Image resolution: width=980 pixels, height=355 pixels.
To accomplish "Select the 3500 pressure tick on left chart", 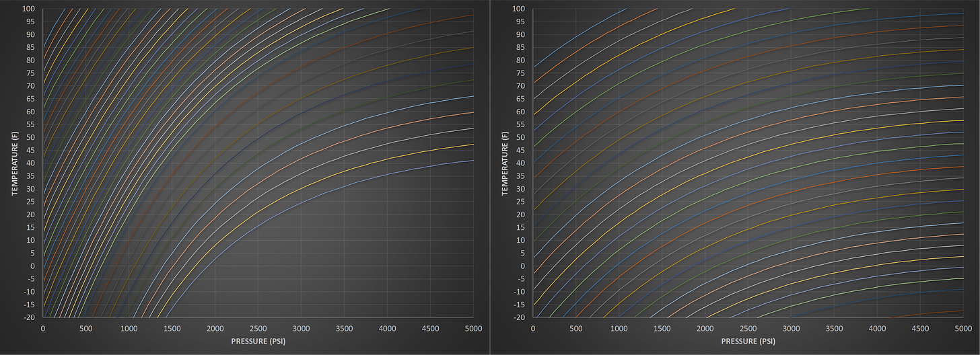I will [x=345, y=329].
